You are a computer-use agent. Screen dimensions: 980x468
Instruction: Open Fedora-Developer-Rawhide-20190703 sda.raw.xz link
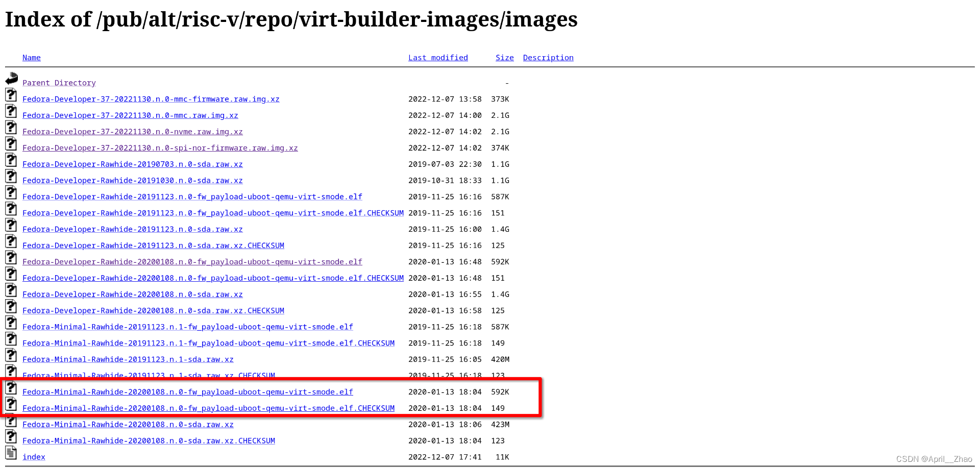(133, 164)
